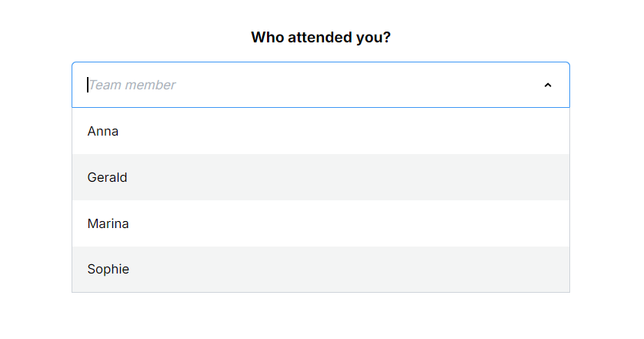Pick Marina from the dropdown options
Viewport: 644px width, 339px height.
click(x=108, y=223)
